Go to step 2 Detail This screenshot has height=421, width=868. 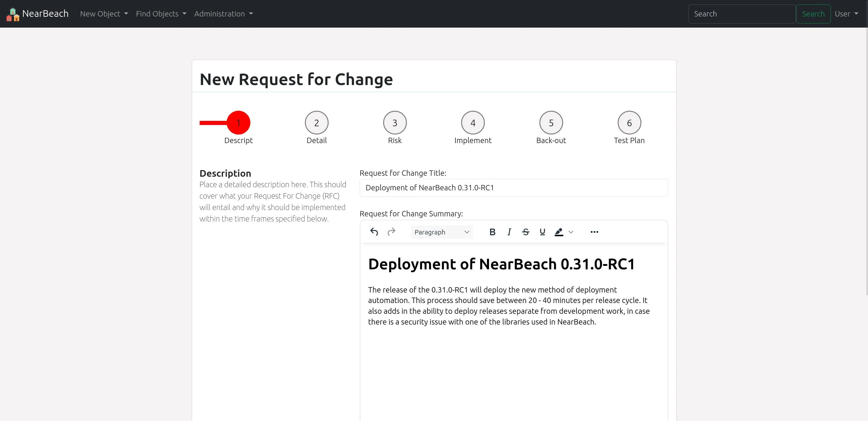316,123
